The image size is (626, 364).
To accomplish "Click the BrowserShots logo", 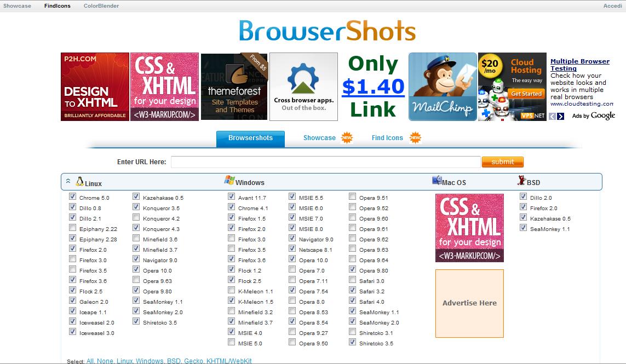I will 328,31.
